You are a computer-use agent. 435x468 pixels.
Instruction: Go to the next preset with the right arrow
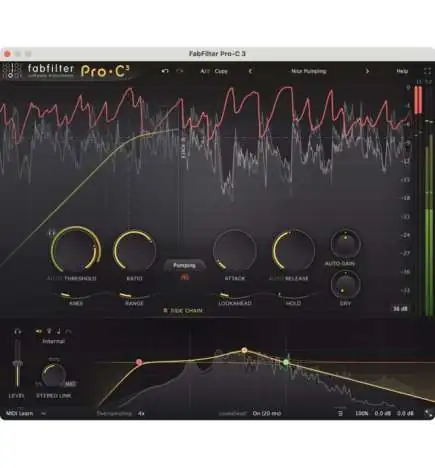coord(367,71)
